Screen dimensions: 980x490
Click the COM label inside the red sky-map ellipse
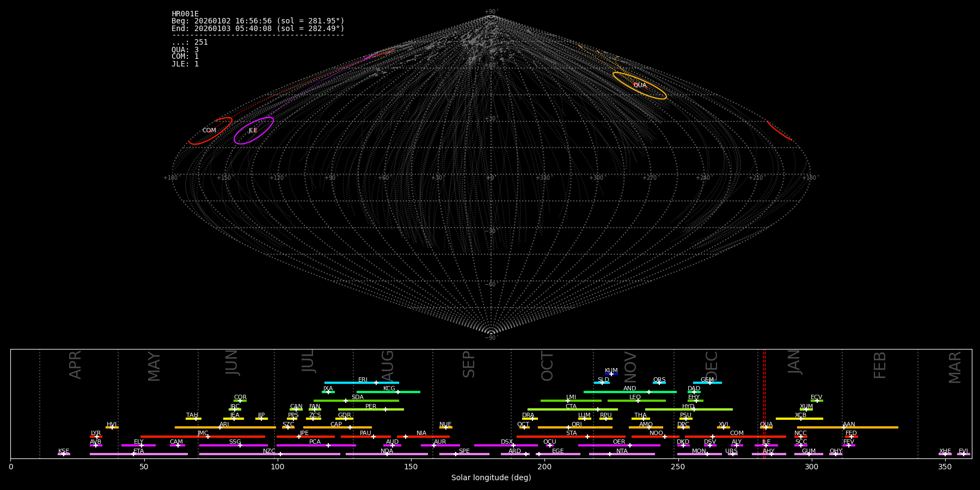click(x=209, y=130)
